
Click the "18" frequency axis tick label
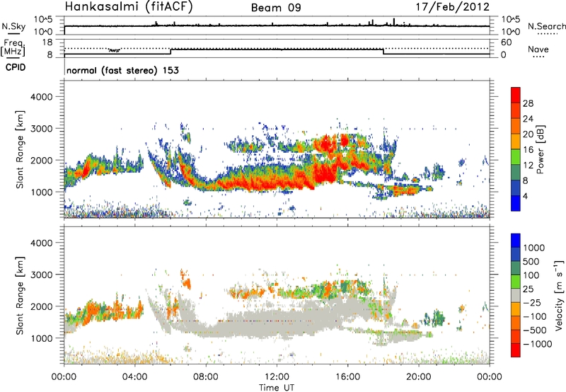[x=47, y=42]
